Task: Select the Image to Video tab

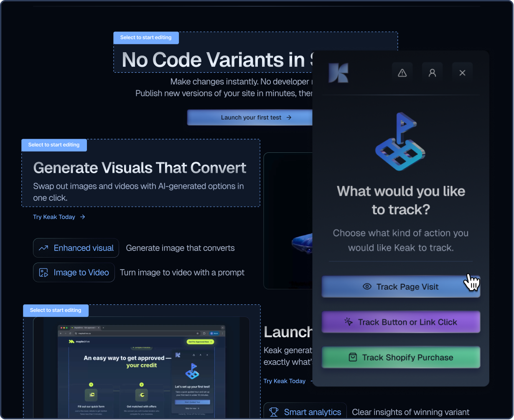Action: [x=74, y=273]
